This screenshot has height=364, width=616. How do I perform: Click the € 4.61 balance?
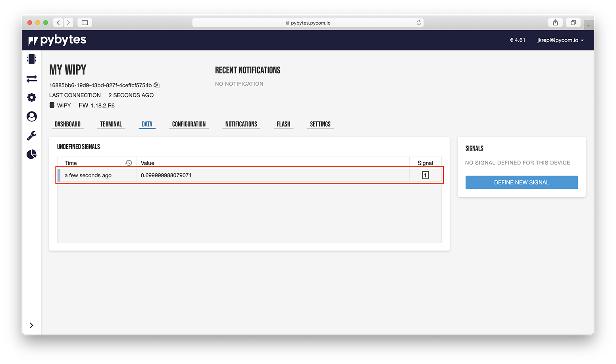click(518, 40)
